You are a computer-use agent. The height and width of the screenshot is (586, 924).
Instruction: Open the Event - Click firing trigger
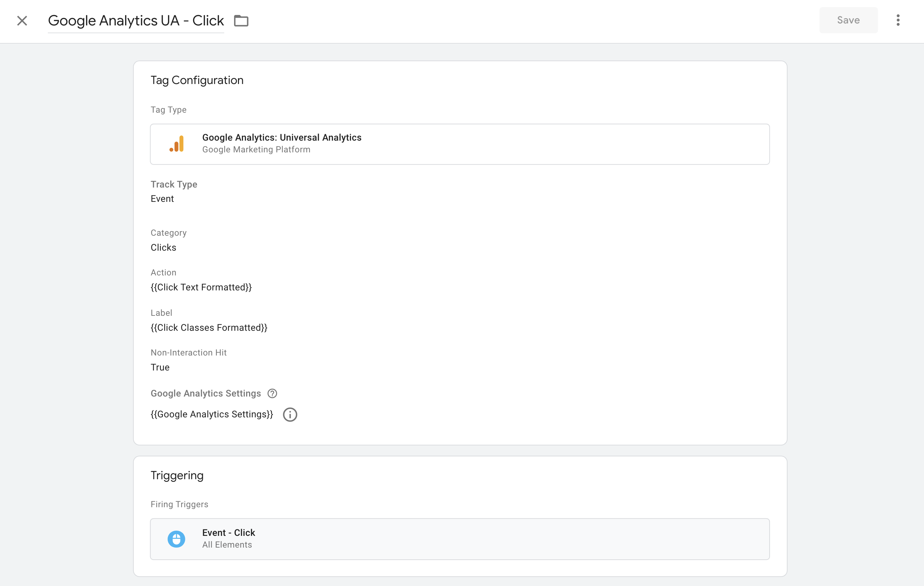pyautogui.click(x=460, y=539)
